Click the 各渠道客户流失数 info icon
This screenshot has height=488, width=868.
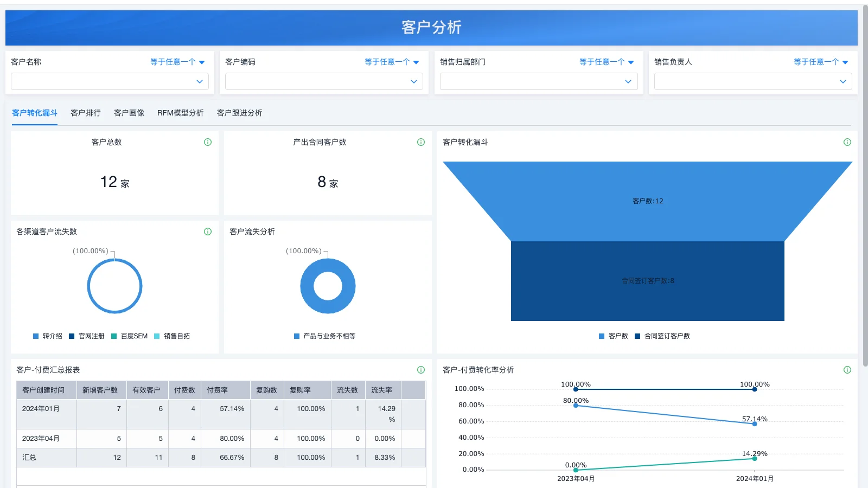[x=207, y=232]
